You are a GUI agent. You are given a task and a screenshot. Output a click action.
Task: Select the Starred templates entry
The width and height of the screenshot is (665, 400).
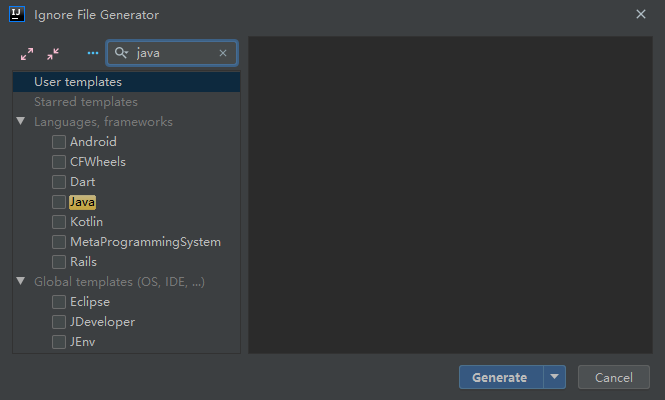point(86,102)
